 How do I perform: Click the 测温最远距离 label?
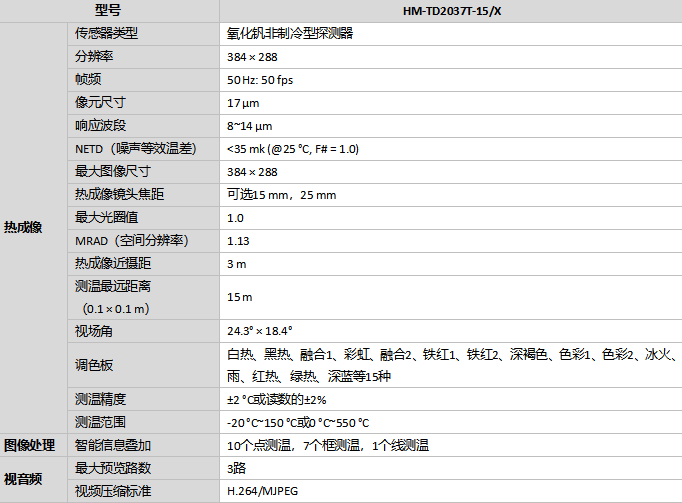coord(113,286)
